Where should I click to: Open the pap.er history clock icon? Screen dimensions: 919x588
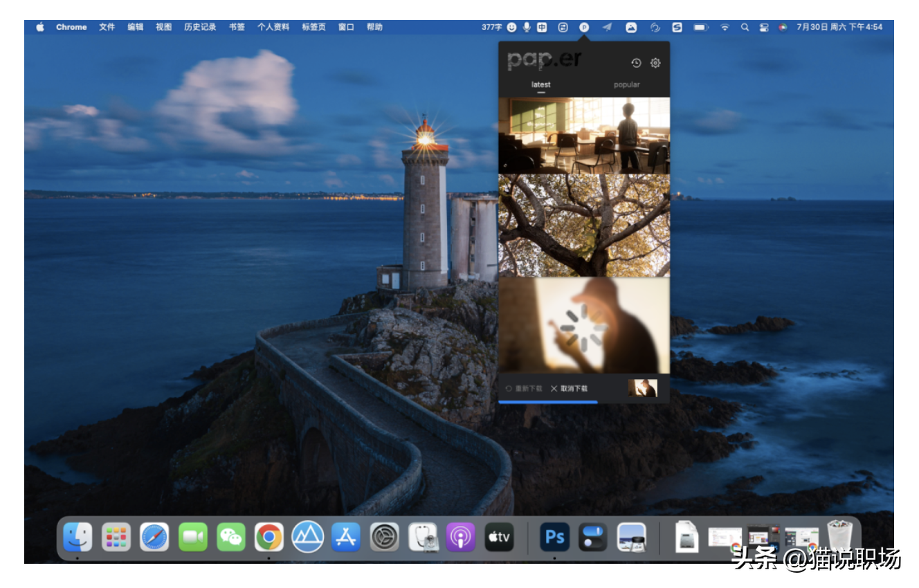pos(636,63)
